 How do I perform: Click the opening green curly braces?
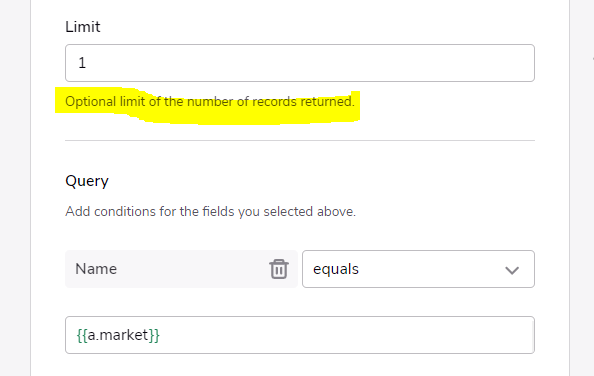click(82, 335)
